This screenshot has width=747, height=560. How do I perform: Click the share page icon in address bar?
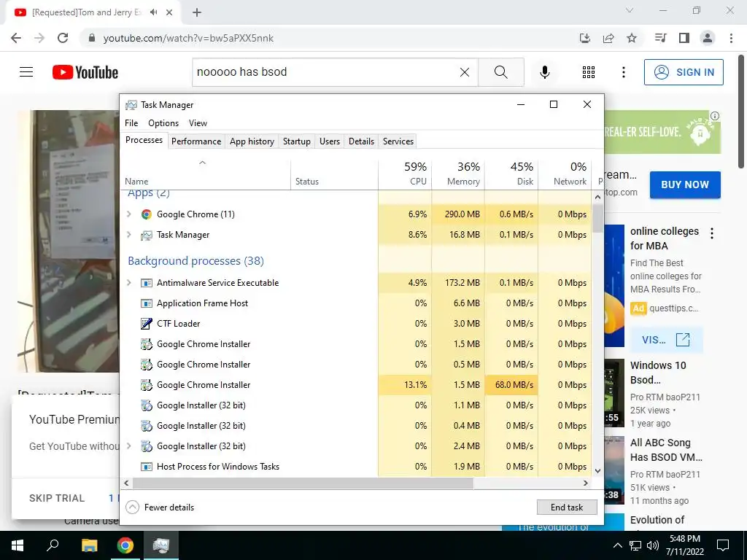608,38
